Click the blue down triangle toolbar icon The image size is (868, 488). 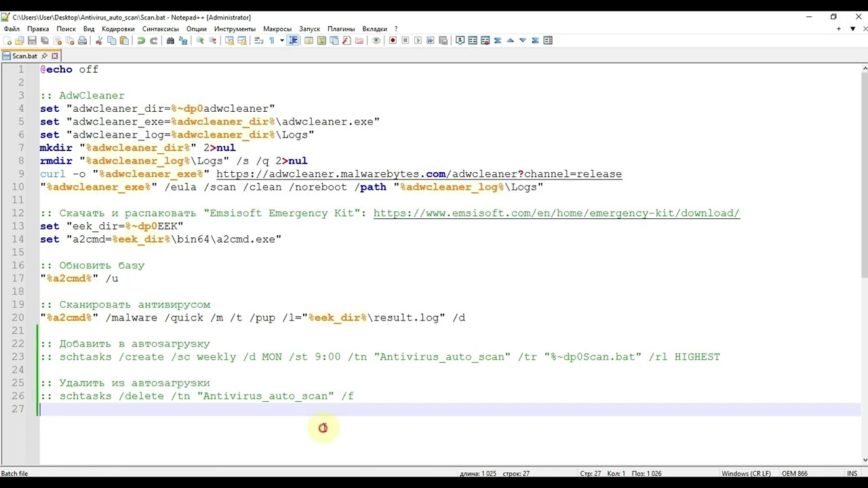523,41
